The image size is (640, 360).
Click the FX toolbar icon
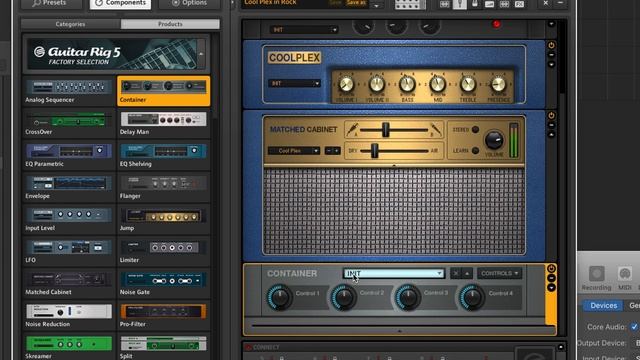[x=519, y=4]
